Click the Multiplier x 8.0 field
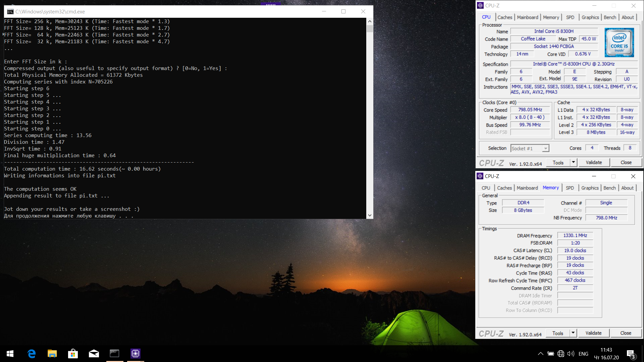The height and width of the screenshot is (362, 644). click(530, 117)
